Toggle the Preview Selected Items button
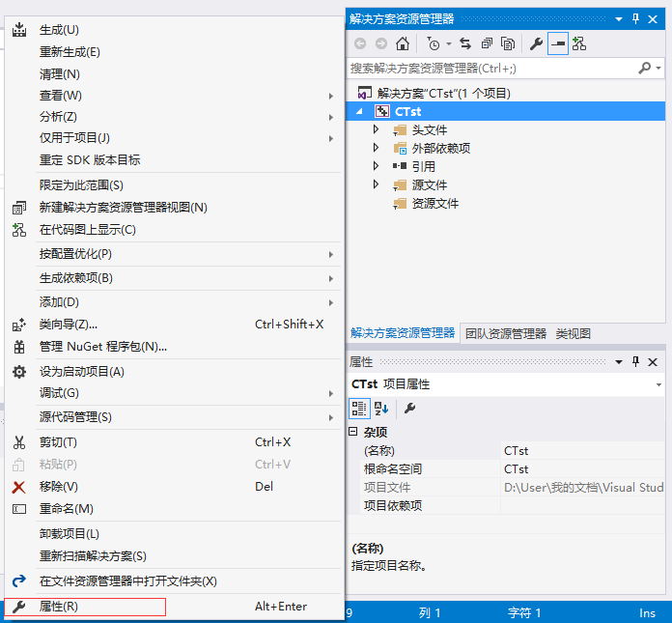This screenshot has width=672, height=623. [557, 43]
